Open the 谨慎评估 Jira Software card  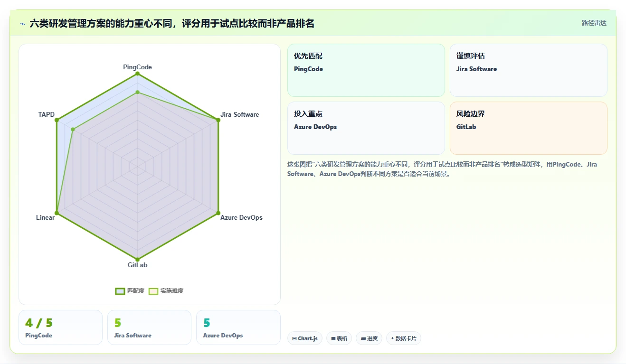529,70
